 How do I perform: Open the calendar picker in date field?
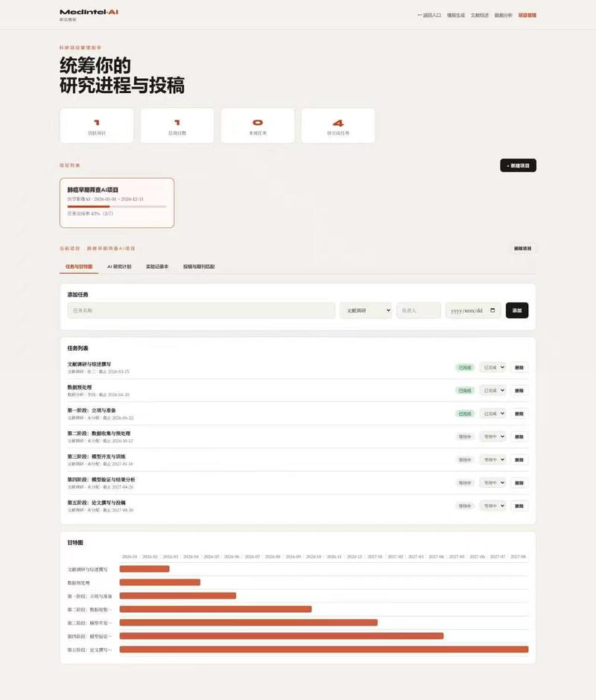(x=492, y=311)
